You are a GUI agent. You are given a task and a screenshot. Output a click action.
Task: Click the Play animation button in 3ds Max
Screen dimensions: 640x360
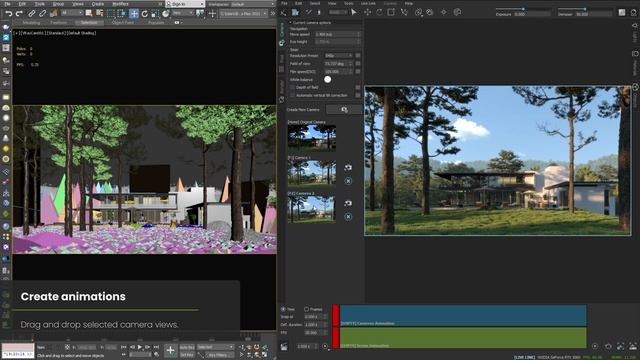[x=140, y=347]
